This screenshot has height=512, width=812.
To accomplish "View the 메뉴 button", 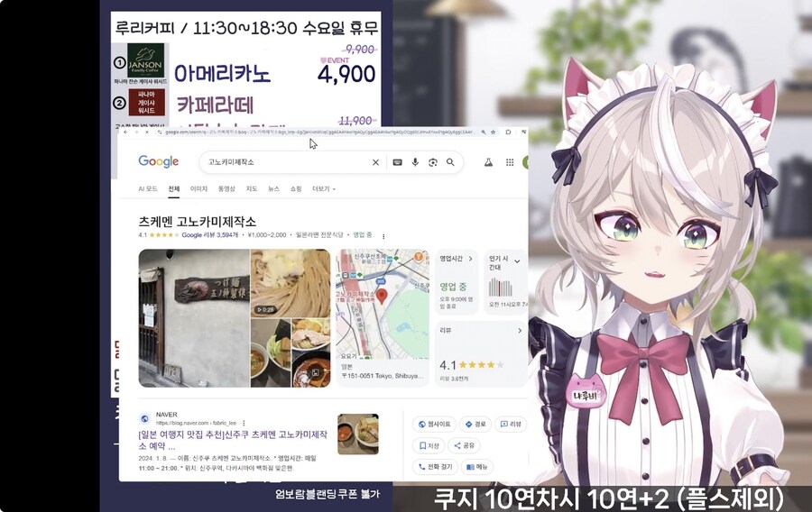I will (x=476, y=467).
